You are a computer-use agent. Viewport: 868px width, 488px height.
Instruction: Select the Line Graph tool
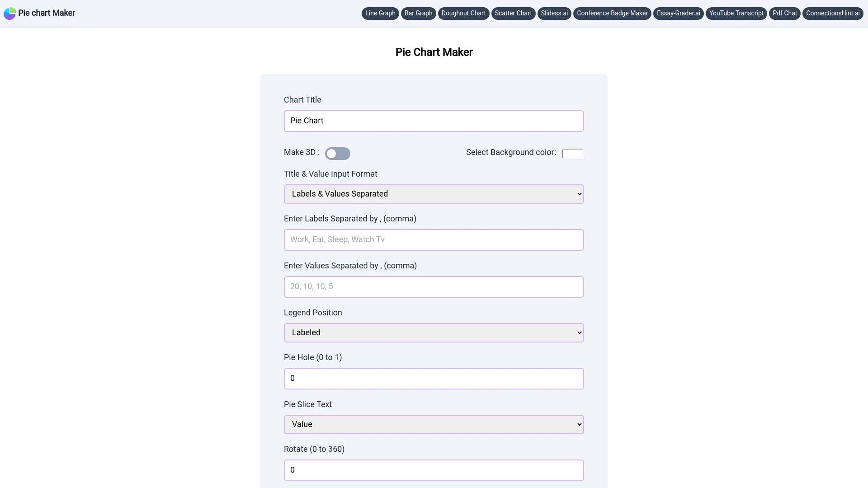coord(380,13)
